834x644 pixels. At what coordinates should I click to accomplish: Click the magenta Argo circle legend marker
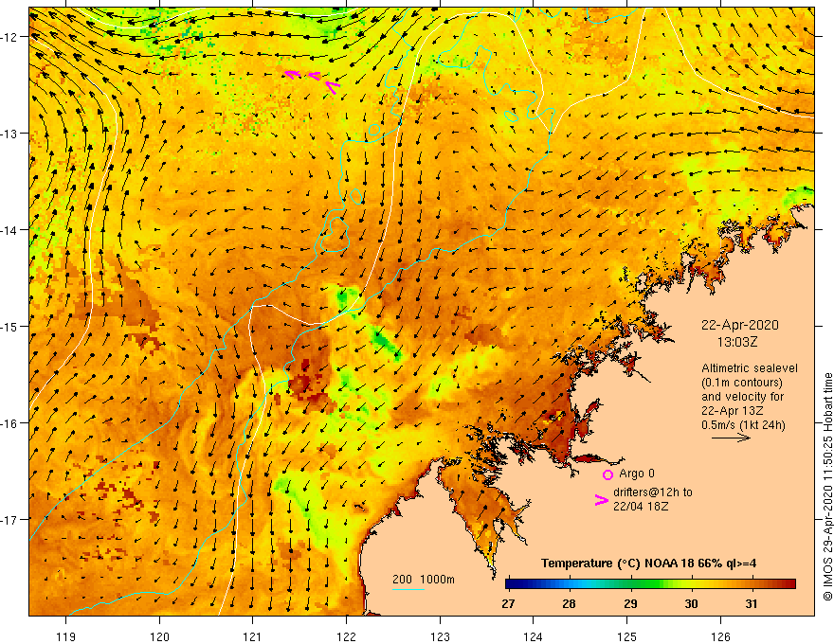pyautogui.click(x=607, y=474)
